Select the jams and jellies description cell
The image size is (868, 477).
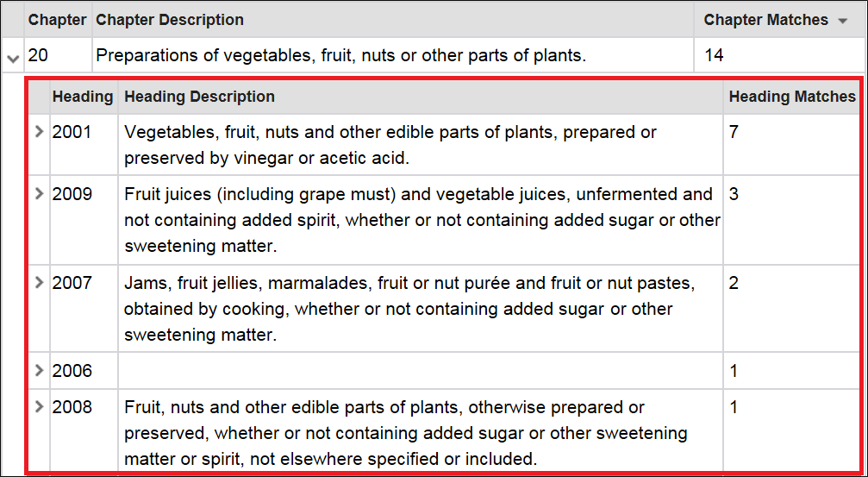click(420, 308)
